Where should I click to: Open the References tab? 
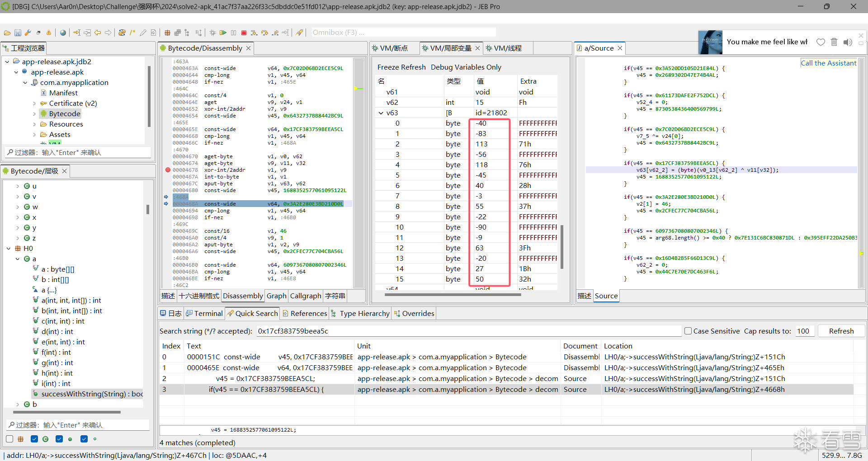pos(304,313)
